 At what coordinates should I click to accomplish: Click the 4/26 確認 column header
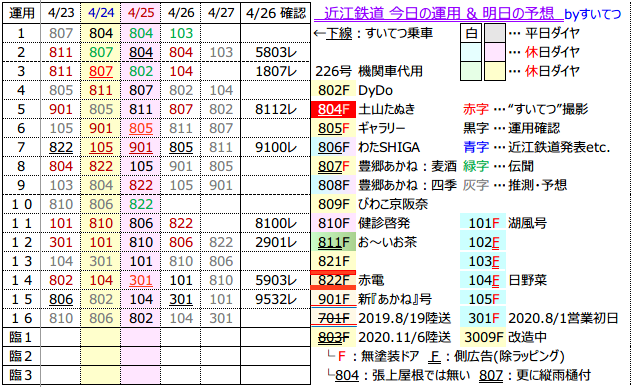[276, 13]
